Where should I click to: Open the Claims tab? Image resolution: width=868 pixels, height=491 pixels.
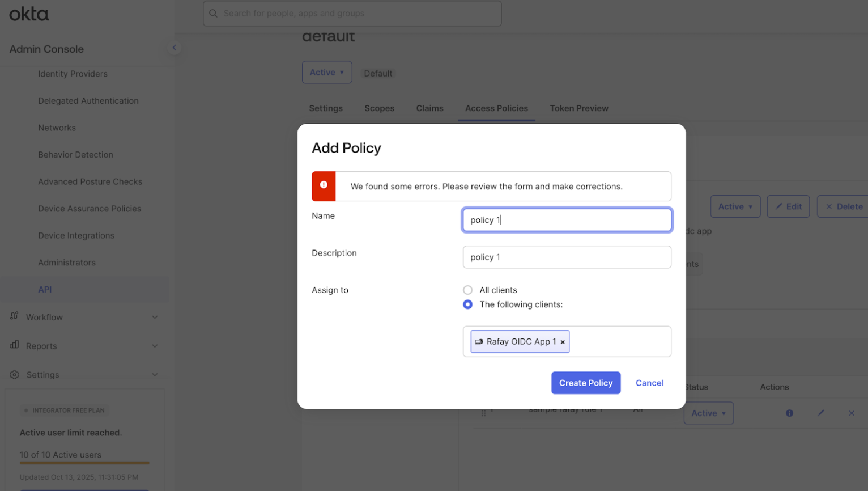[429, 108]
